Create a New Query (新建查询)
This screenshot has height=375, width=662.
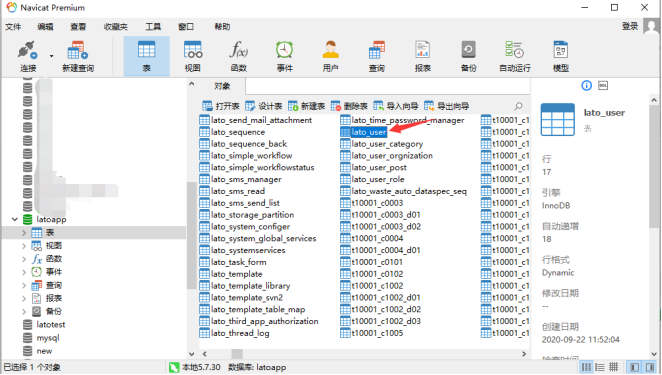click(78, 56)
